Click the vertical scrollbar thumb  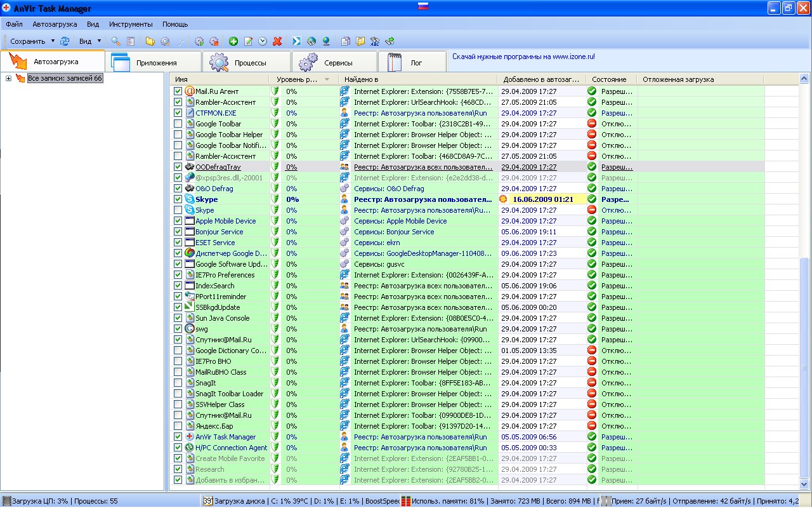(805, 367)
